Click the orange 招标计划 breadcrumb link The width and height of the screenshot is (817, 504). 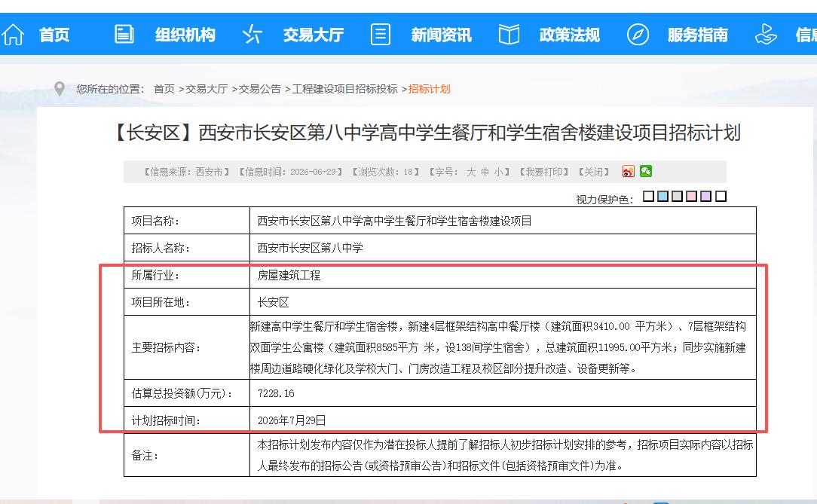pyautogui.click(x=430, y=89)
